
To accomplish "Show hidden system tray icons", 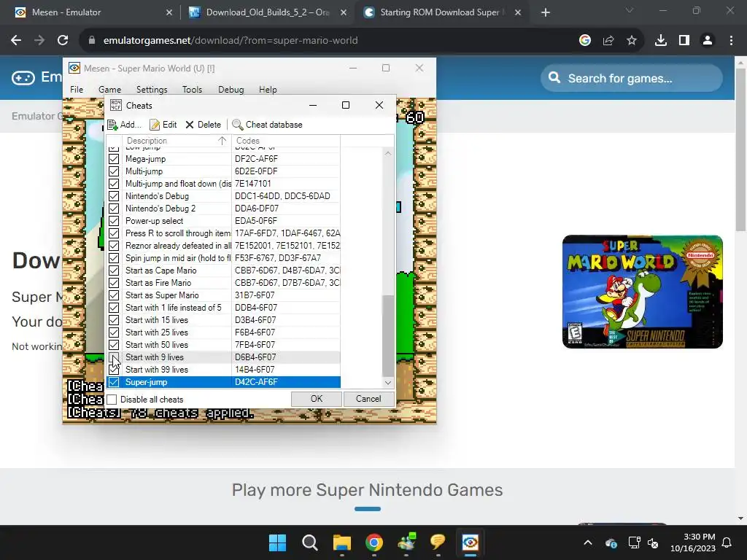I will click(x=588, y=542).
